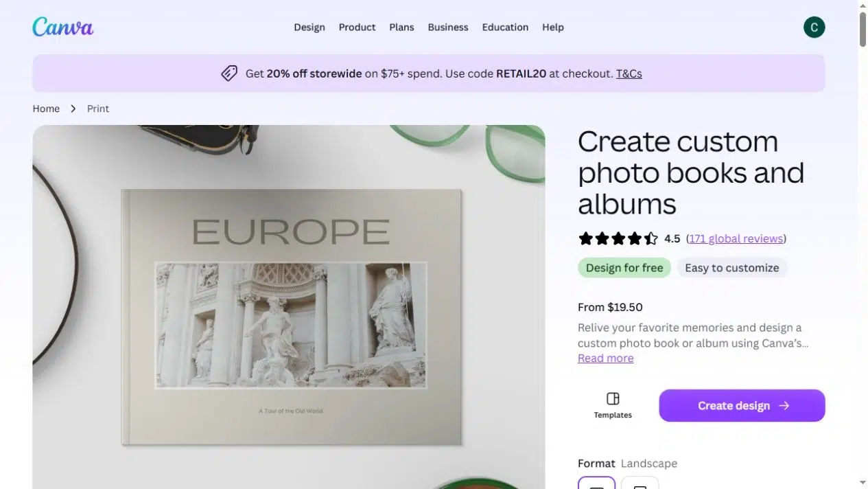The image size is (868, 489).
Task: Click the scrollbar up arrow
Action: click(863, 5)
